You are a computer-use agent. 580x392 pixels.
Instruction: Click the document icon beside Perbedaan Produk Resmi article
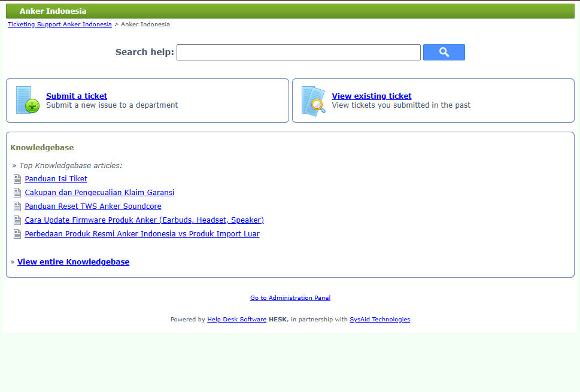pyautogui.click(x=17, y=233)
